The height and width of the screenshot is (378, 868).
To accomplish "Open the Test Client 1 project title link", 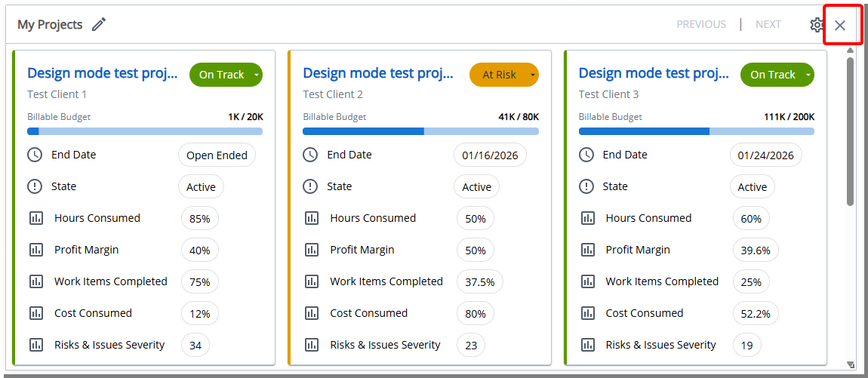I will point(103,73).
